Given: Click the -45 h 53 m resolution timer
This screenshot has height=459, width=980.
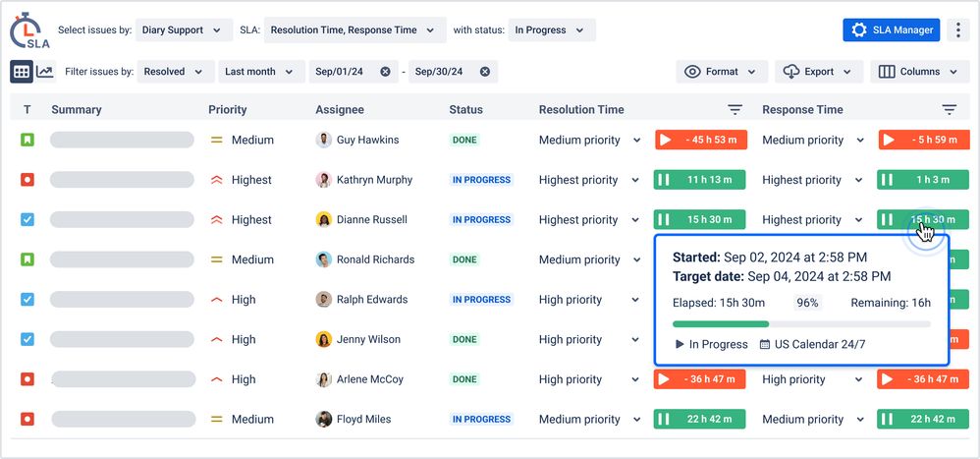Looking at the screenshot, I should click(700, 141).
